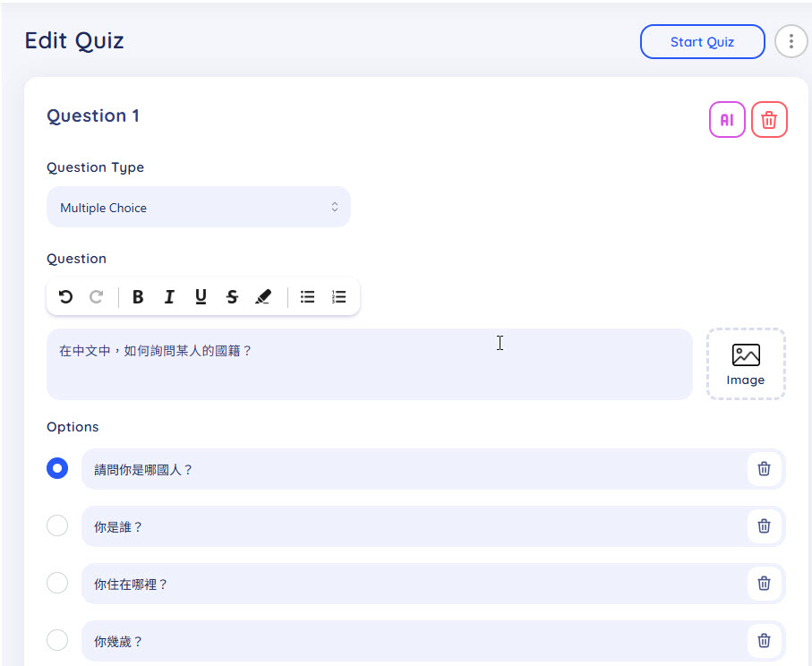Image resolution: width=812 pixels, height=666 pixels.
Task: Remove the option 你幾歲？
Action: pyautogui.click(x=764, y=641)
